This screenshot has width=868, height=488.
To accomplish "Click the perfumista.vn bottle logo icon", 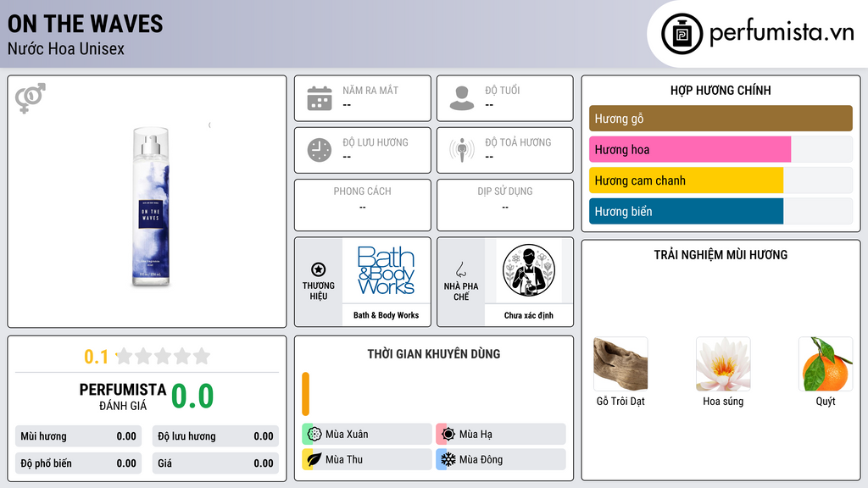I will (682, 34).
